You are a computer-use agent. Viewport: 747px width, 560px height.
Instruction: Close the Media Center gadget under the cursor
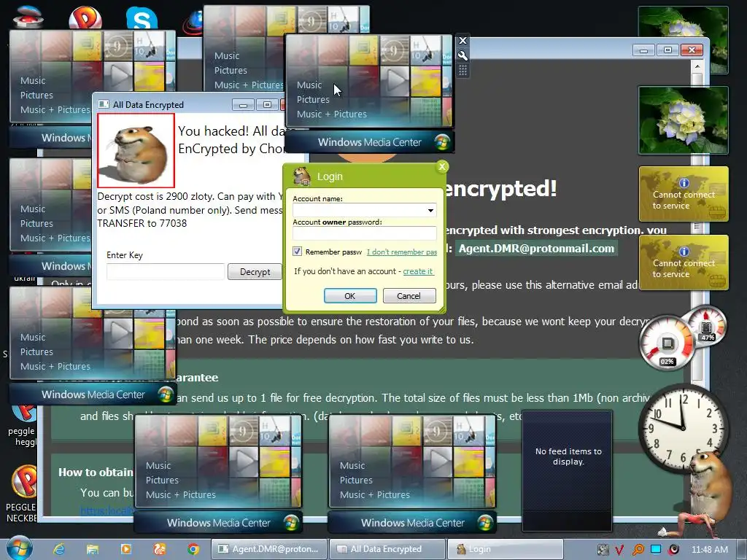(x=462, y=41)
